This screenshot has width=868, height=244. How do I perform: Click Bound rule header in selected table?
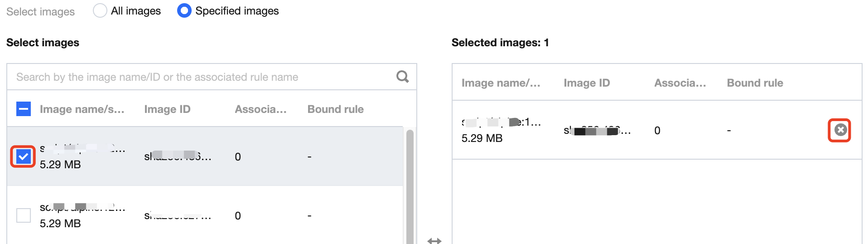(x=755, y=83)
